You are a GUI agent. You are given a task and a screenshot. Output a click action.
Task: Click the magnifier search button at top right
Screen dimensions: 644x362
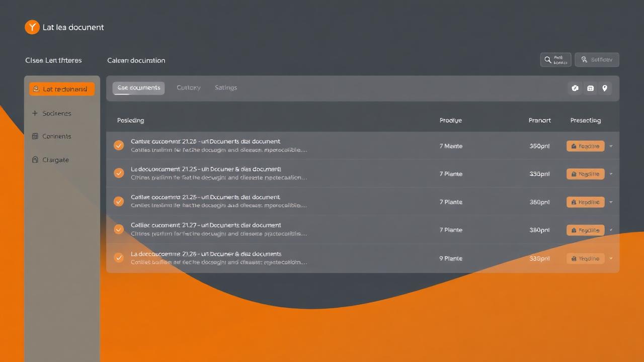(x=555, y=60)
